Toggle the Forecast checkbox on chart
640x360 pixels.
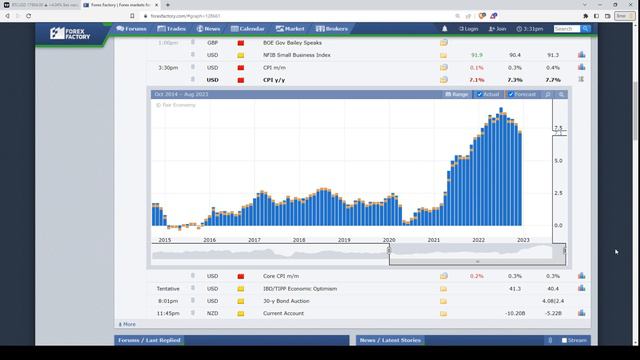tap(511, 94)
